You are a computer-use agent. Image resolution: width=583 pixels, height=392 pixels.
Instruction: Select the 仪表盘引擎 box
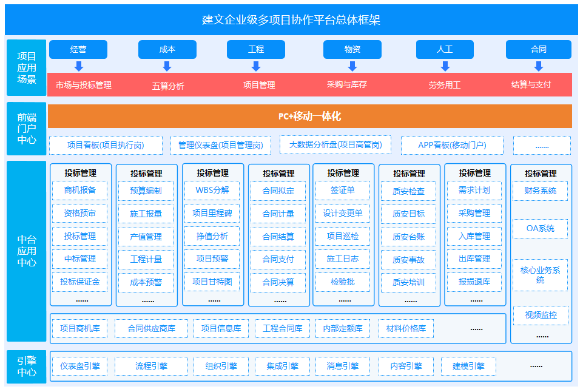(x=80, y=367)
